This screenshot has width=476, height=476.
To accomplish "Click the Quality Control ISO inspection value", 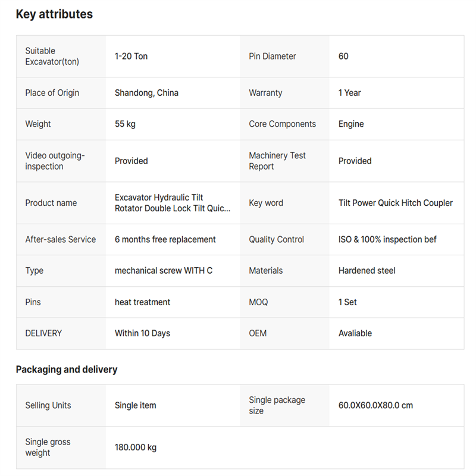I will [x=387, y=239].
